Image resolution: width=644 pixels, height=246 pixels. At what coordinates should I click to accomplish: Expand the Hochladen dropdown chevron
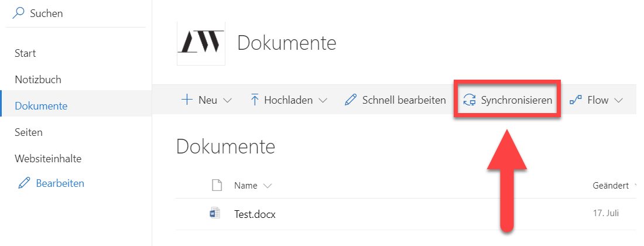point(323,101)
